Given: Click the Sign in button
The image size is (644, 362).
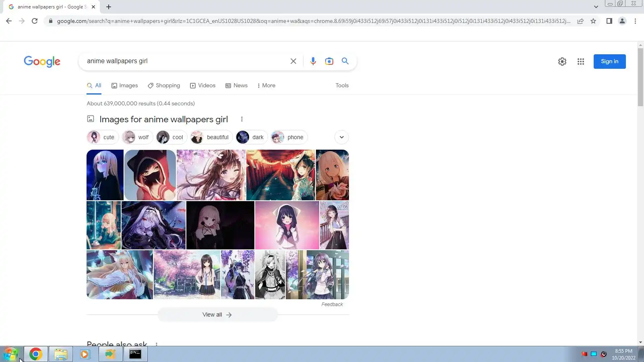Looking at the screenshot, I should [x=609, y=62].
